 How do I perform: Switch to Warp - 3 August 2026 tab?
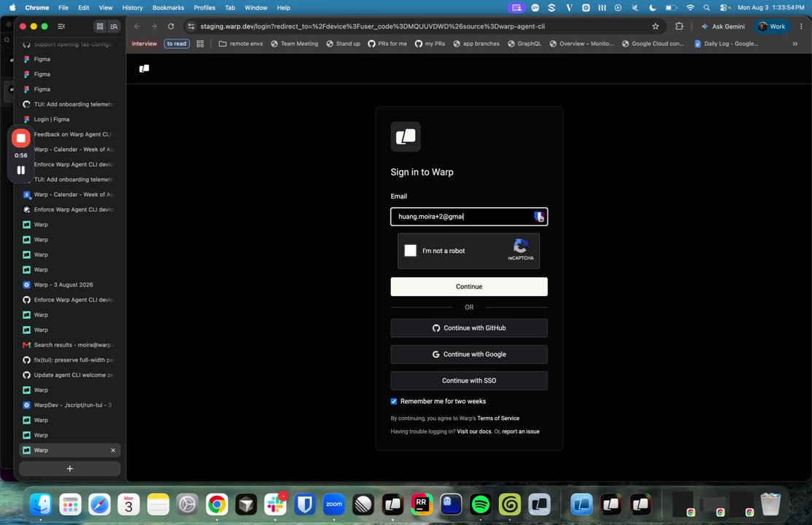(x=70, y=285)
